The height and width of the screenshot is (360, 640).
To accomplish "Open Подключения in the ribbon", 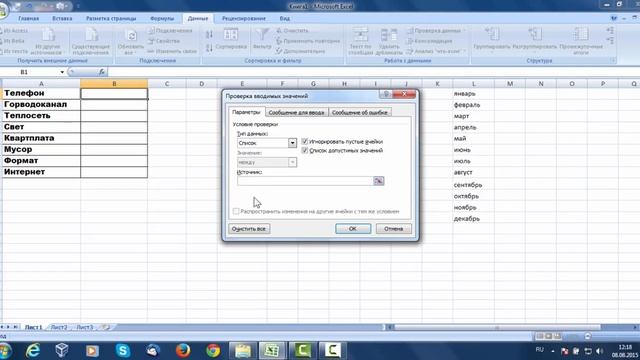I will click(x=170, y=31).
